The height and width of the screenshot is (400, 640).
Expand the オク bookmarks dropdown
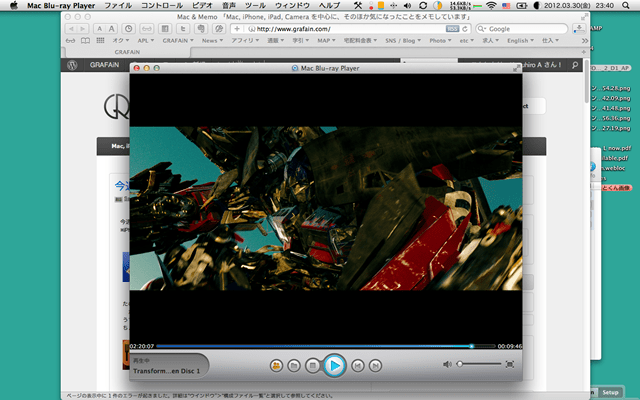[x=121, y=40]
